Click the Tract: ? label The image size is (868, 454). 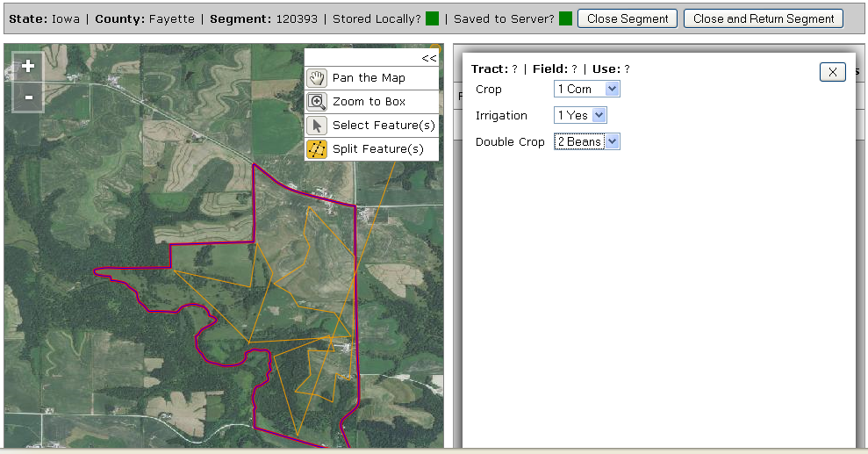pyautogui.click(x=494, y=69)
